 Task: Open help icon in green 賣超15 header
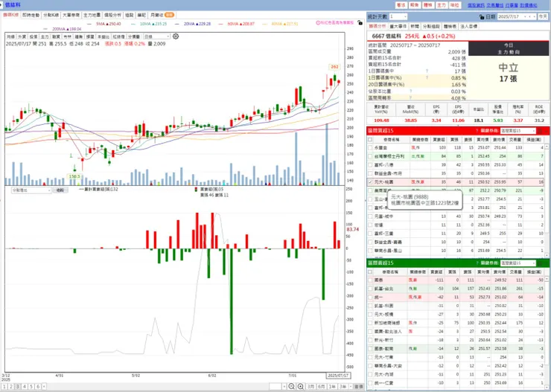tap(477, 263)
